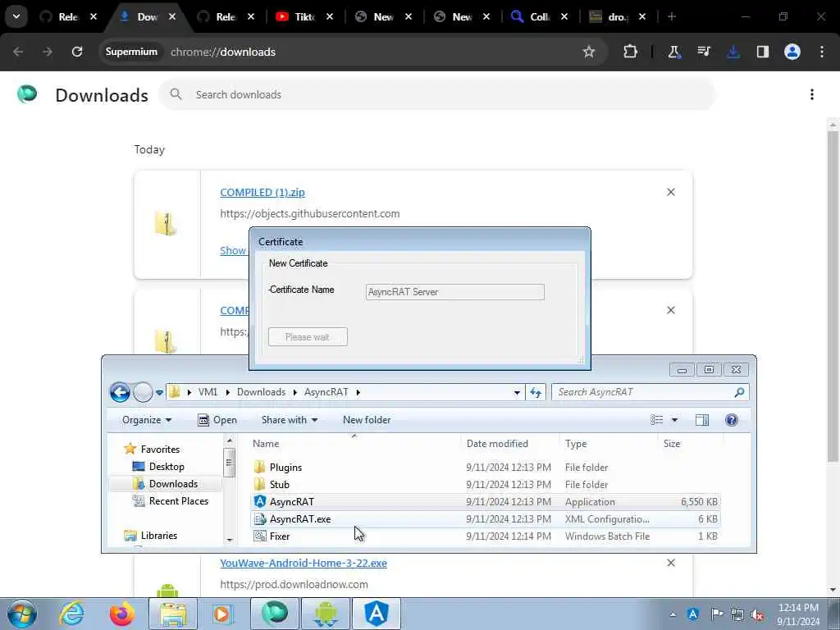Open Explorer help question mark icon
840x630 pixels.
[731, 420]
